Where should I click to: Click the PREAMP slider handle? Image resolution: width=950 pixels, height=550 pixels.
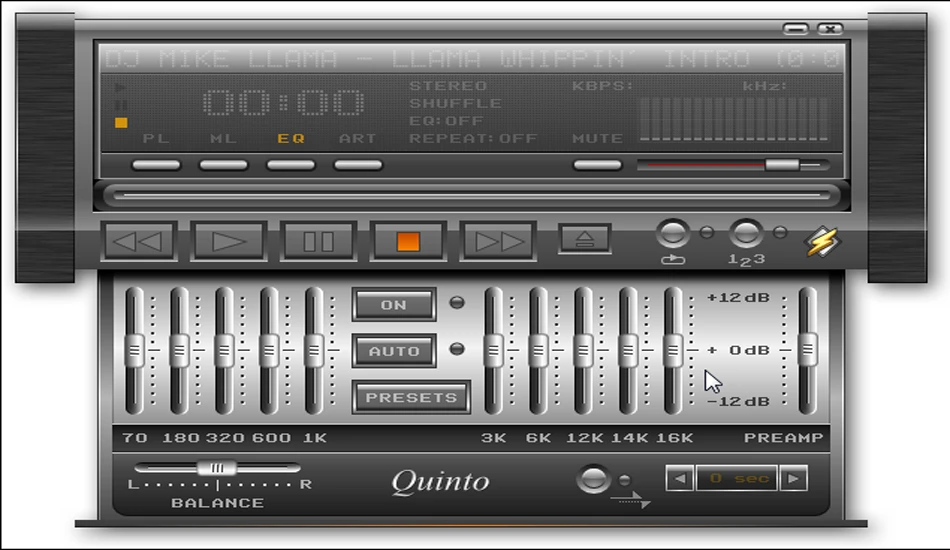click(808, 350)
